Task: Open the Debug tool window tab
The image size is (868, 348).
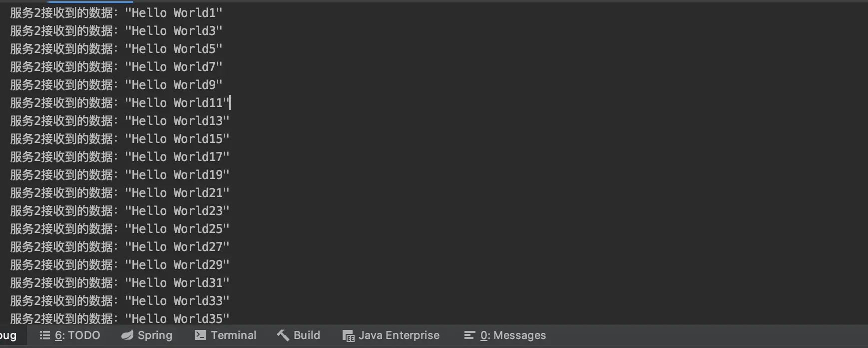Action: tap(8, 335)
